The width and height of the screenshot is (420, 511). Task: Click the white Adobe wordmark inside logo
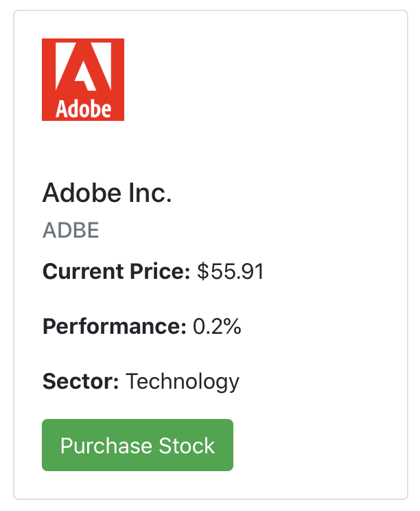[83, 109]
